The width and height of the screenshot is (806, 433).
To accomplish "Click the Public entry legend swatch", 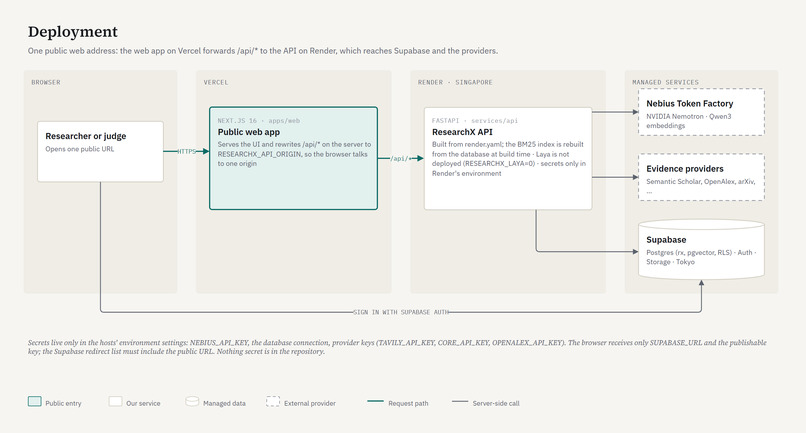I will point(34,402).
